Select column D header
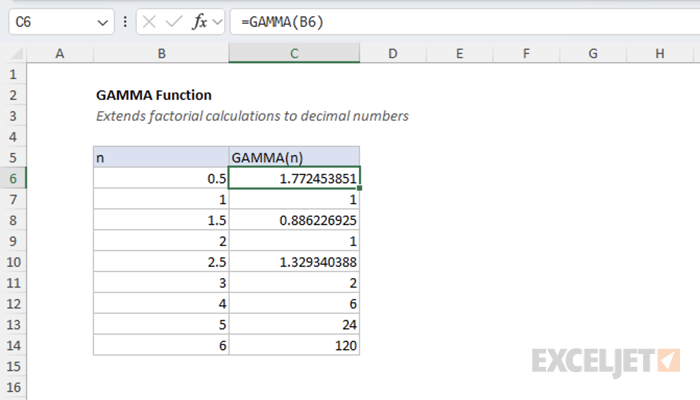The width and height of the screenshot is (700, 400). (x=393, y=54)
